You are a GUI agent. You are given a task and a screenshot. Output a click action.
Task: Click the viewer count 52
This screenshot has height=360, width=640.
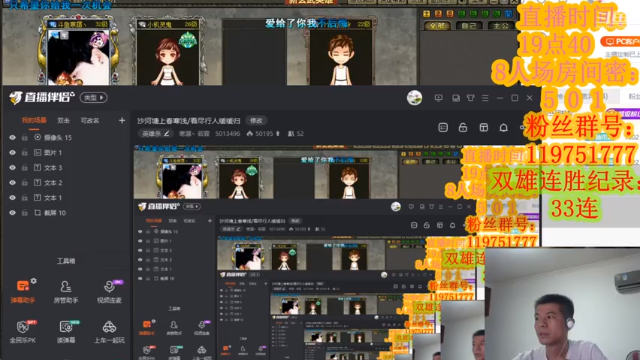click(300, 133)
